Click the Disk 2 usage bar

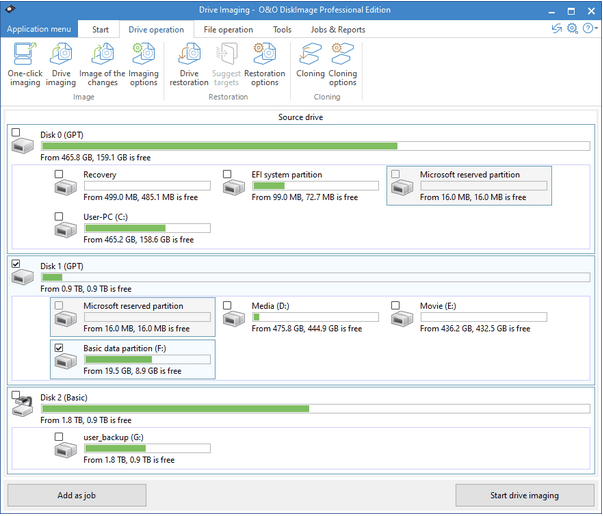pyautogui.click(x=315, y=409)
